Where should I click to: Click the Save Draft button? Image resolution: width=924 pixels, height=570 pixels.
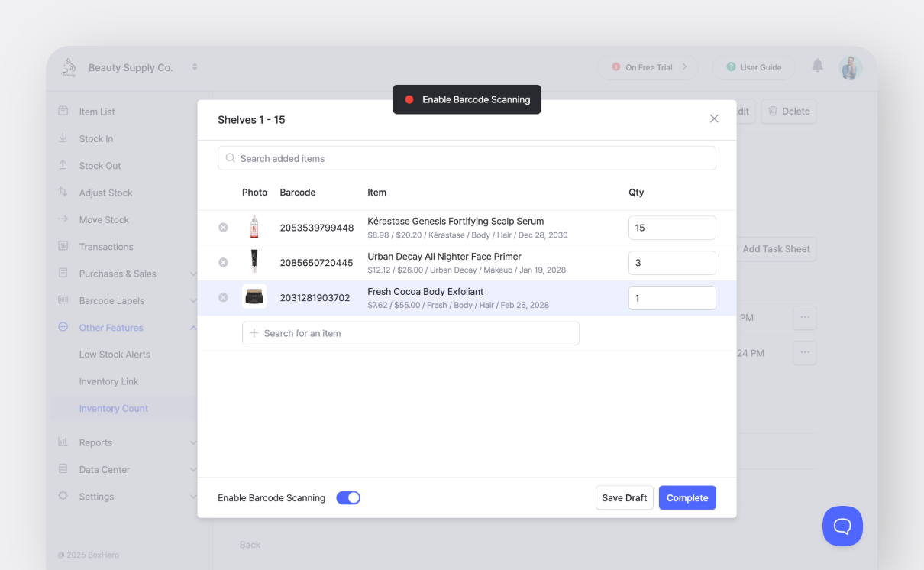click(624, 498)
